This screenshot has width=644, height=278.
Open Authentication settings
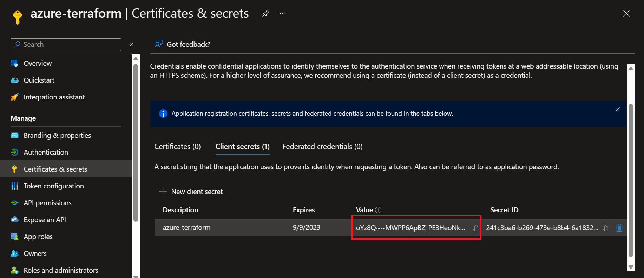(46, 152)
